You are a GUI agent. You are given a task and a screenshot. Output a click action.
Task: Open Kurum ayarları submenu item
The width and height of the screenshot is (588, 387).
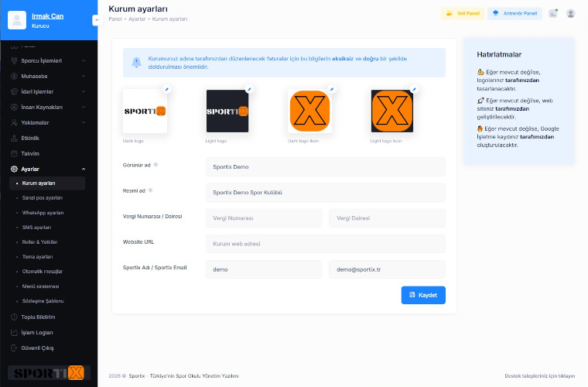pyautogui.click(x=47, y=183)
